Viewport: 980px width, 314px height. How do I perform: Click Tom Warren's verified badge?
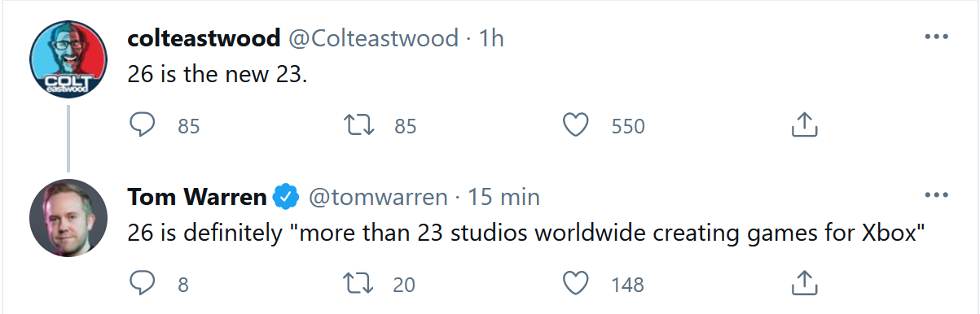coord(286,196)
